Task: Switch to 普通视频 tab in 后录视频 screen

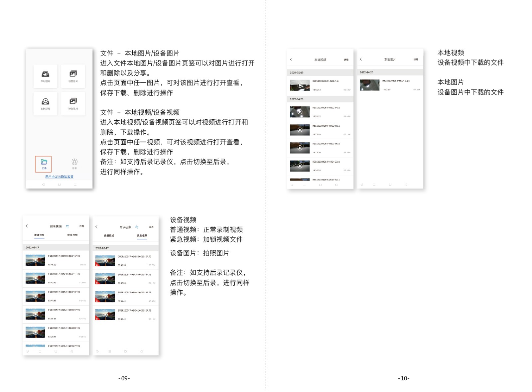Action: tap(109, 236)
